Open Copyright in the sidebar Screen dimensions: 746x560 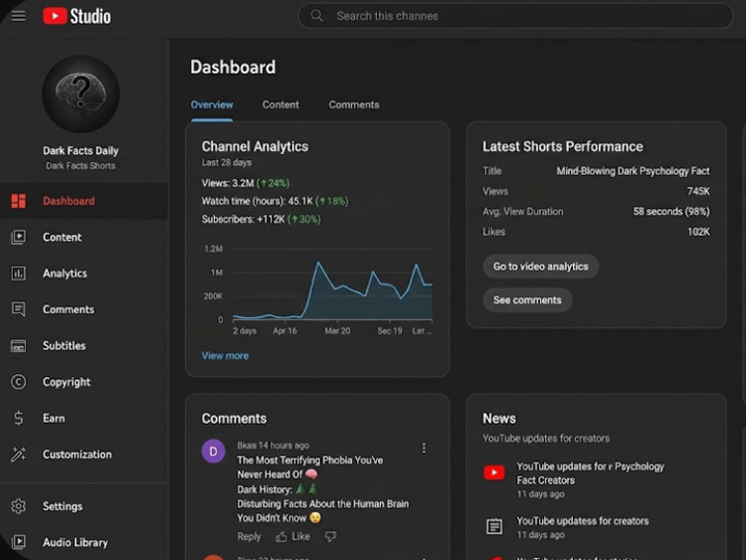(84, 382)
